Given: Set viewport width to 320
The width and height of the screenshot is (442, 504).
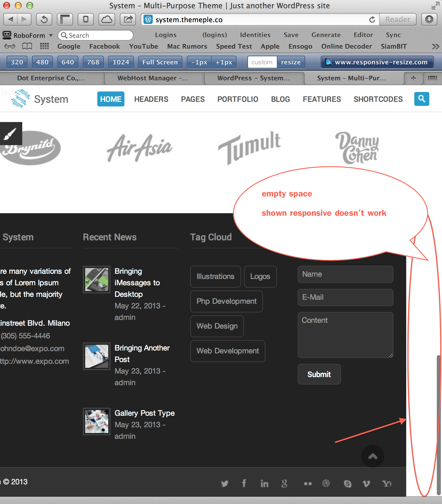Looking at the screenshot, I should tap(17, 62).
